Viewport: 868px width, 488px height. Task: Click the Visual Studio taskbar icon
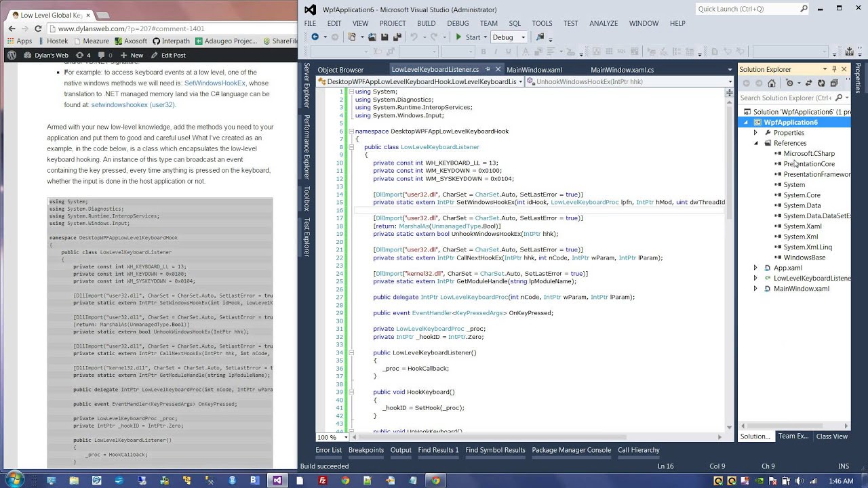[x=277, y=480]
